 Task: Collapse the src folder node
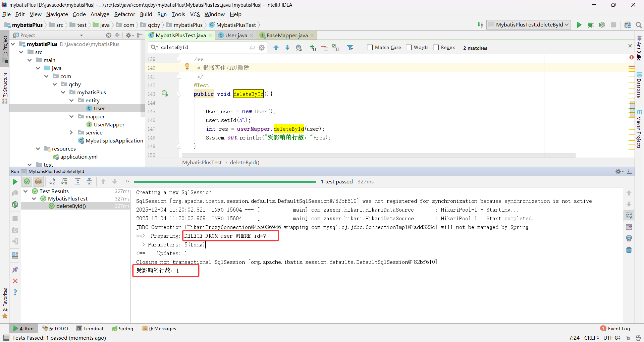[21, 52]
